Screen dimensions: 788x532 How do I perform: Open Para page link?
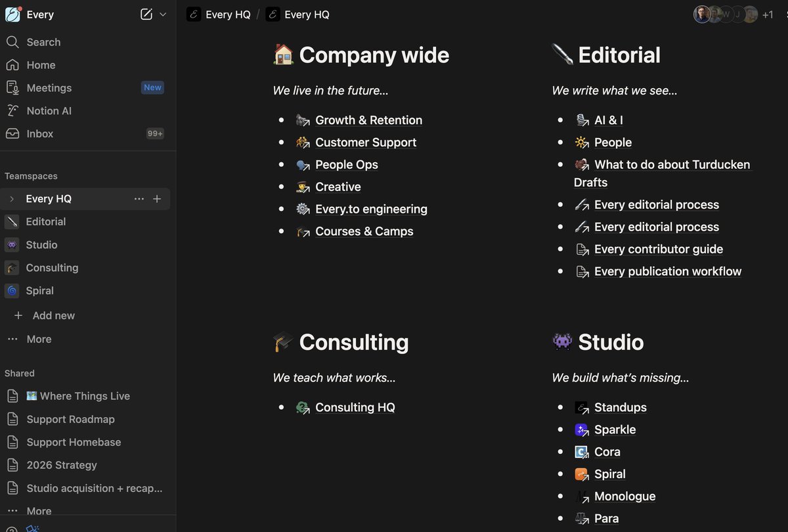[x=607, y=520]
